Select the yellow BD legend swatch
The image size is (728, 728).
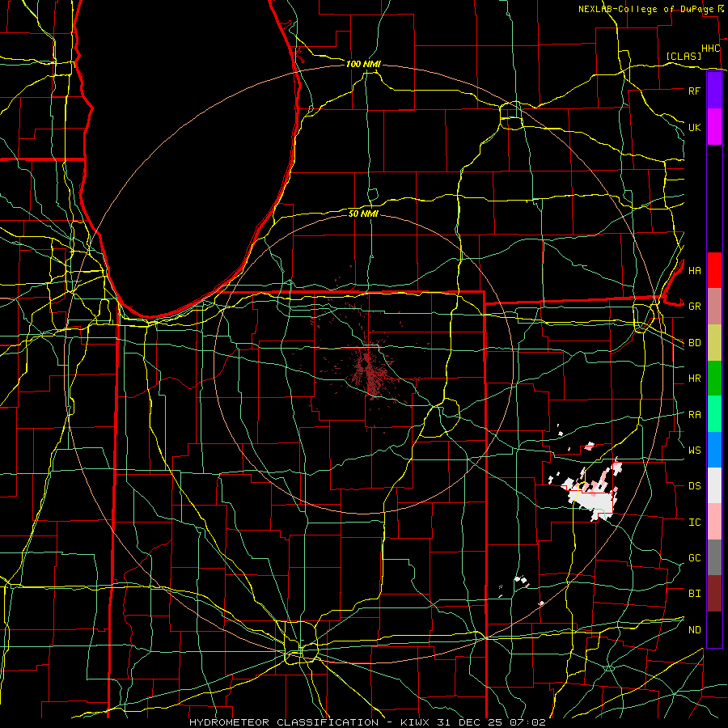[714, 343]
